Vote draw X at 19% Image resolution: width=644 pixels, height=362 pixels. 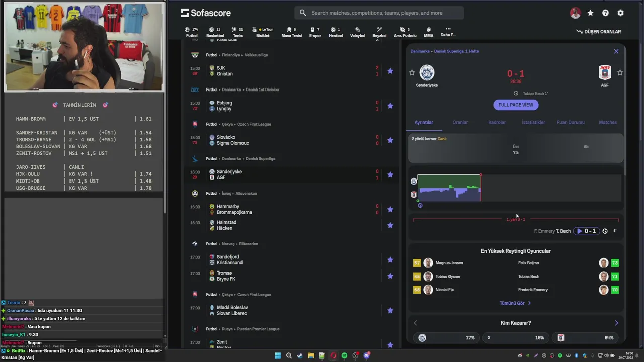(x=515, y=338)
